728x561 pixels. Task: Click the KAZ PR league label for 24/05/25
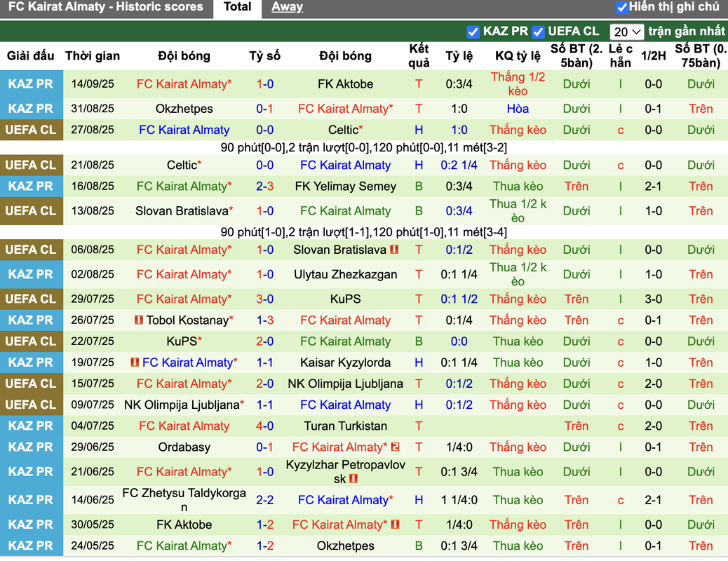31,546
